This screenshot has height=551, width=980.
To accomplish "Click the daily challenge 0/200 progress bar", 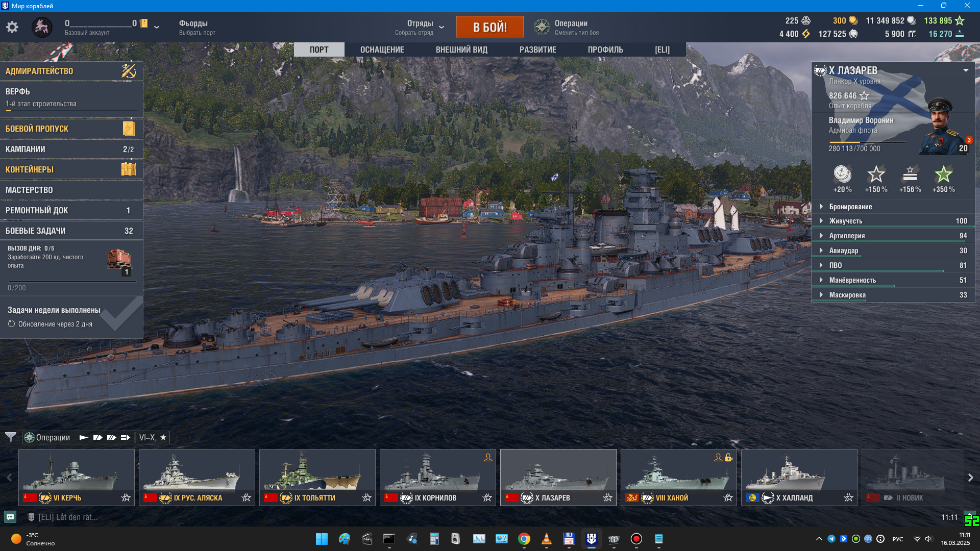I will (71, 281).
